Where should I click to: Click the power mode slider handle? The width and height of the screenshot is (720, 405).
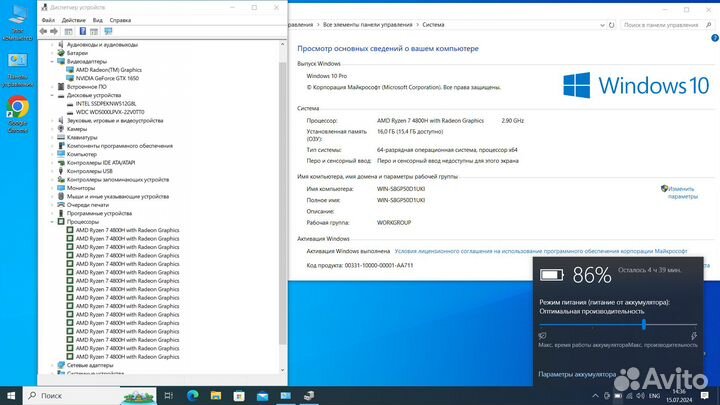pyautogui.click(x=644, y=325)
